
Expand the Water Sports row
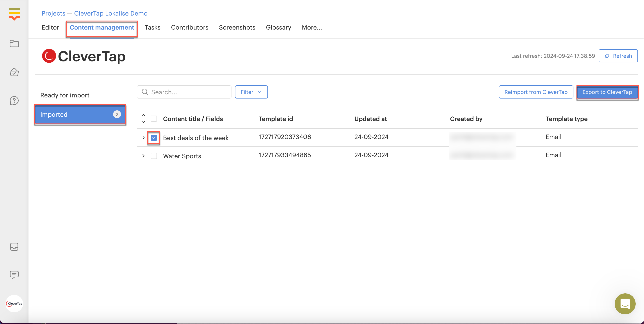coord(143,156)
